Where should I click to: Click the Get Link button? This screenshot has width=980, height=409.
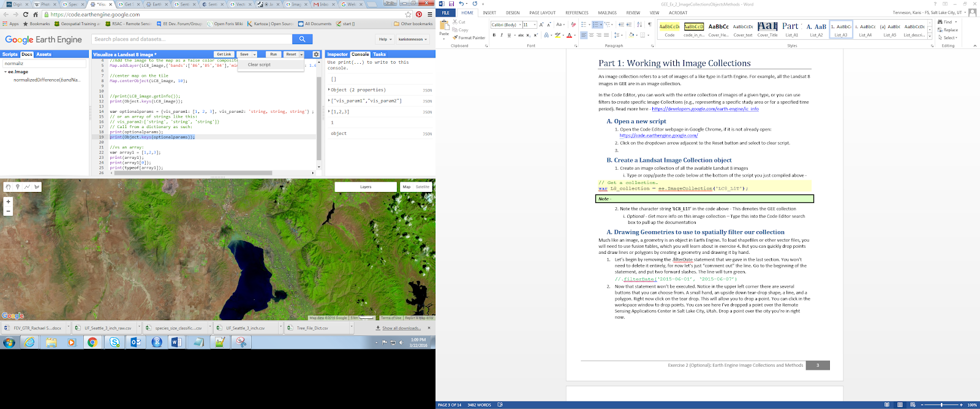point(224,55)
